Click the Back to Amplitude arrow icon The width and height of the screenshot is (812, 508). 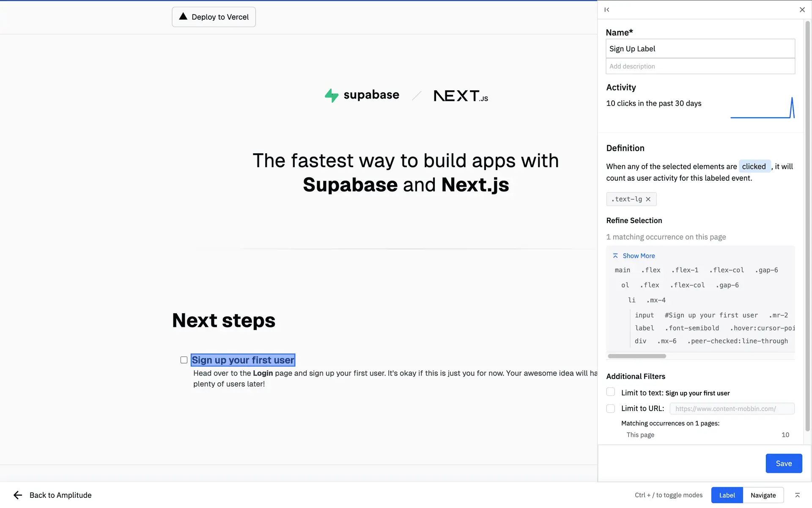point(18,495)
